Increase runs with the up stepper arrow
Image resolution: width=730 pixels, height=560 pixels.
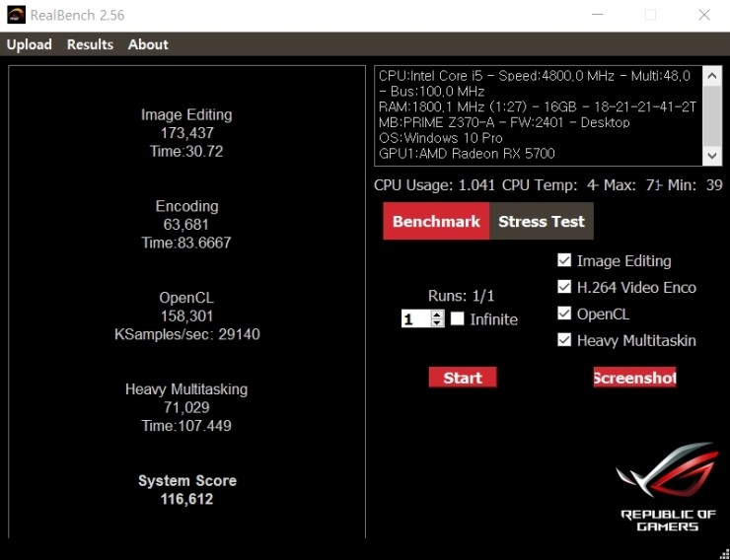[x=437, y=315]
